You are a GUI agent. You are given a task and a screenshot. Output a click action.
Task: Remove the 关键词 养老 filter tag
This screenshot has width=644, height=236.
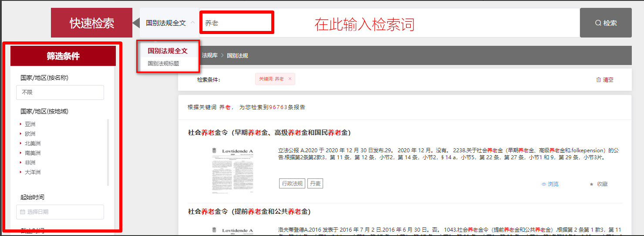(290, 79)
